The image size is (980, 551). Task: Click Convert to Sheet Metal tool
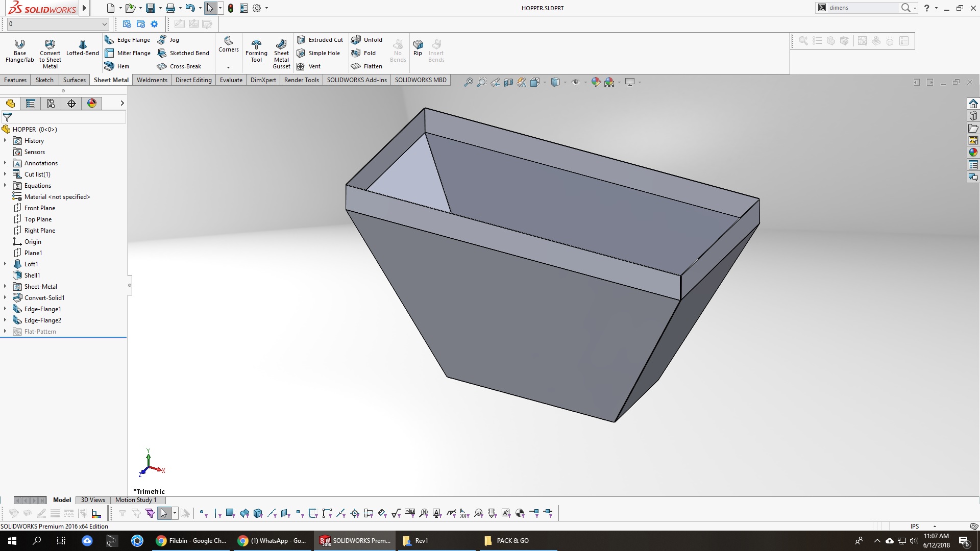coord(50,54)
